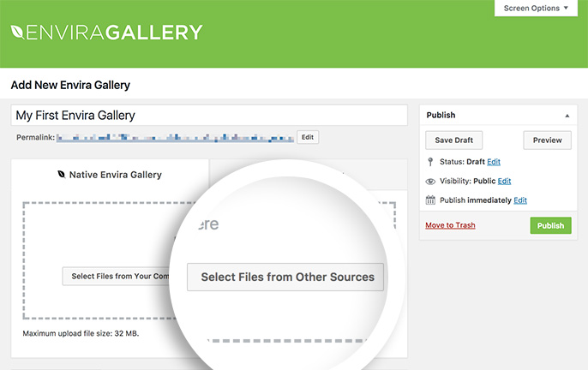Move the gallery to Trash
The width and height of the screenshot is (588, 370).
coord(450,225)
